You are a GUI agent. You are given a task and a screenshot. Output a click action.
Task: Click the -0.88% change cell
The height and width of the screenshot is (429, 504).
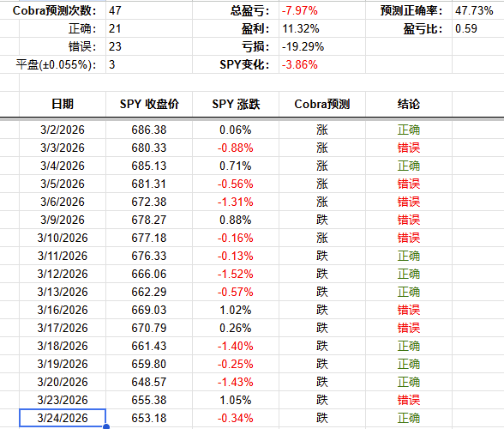236,148
